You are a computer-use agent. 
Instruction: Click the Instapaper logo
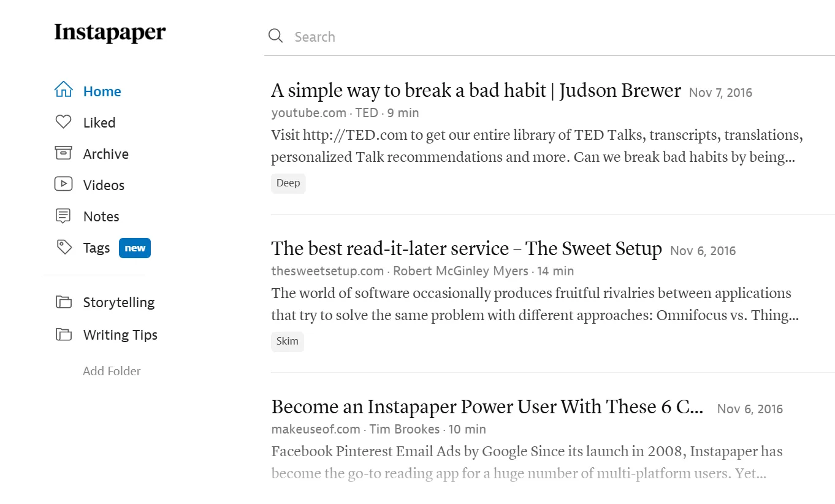coord(109,32)
